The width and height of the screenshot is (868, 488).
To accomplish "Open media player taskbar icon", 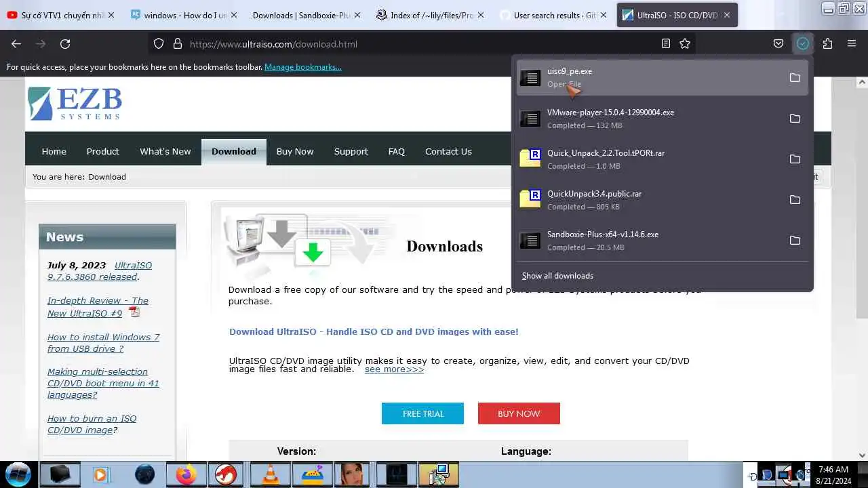I will (x=100, y=474).
